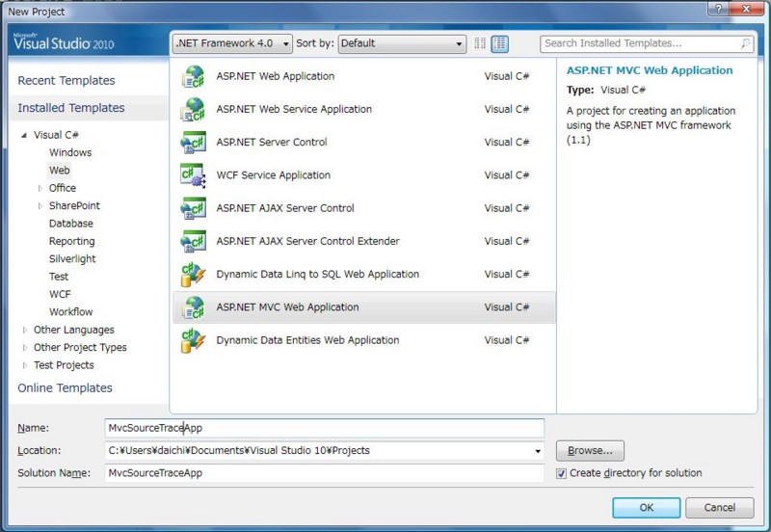The image size is (771, 532).
Task: Expand the Test Projects node
Action: [x=25, y=365]
